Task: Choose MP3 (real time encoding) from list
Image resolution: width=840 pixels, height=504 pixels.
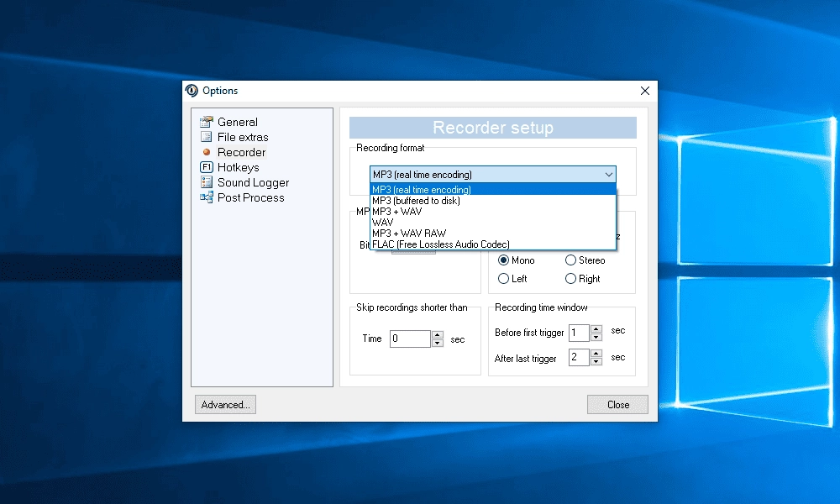Action: point(493,190)
